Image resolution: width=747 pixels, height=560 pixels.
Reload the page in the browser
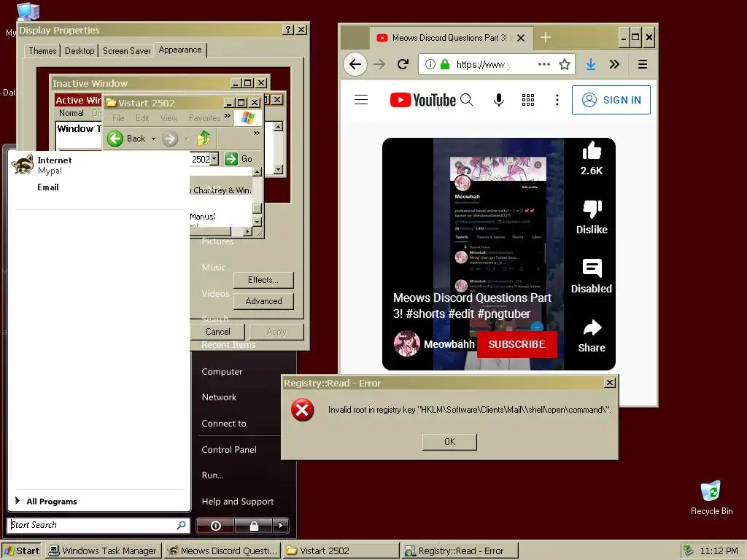[403, 64]
